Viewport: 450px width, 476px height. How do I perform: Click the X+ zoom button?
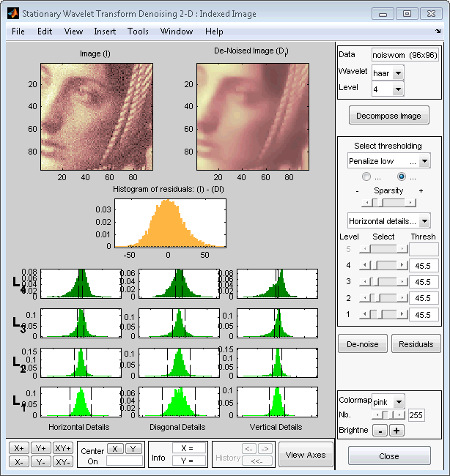[18, 448]
